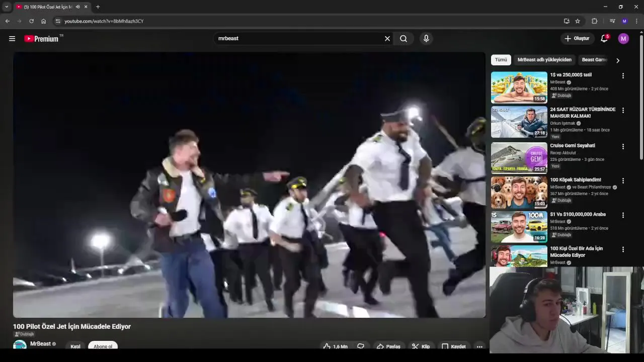Open options for Cruise Gemi Seyahati

click(x=623, y=147)
